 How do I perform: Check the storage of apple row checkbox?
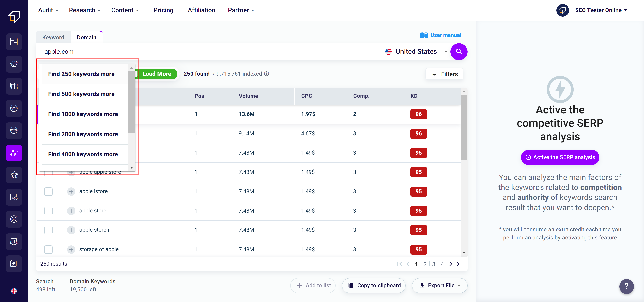(x=48, y=249)
